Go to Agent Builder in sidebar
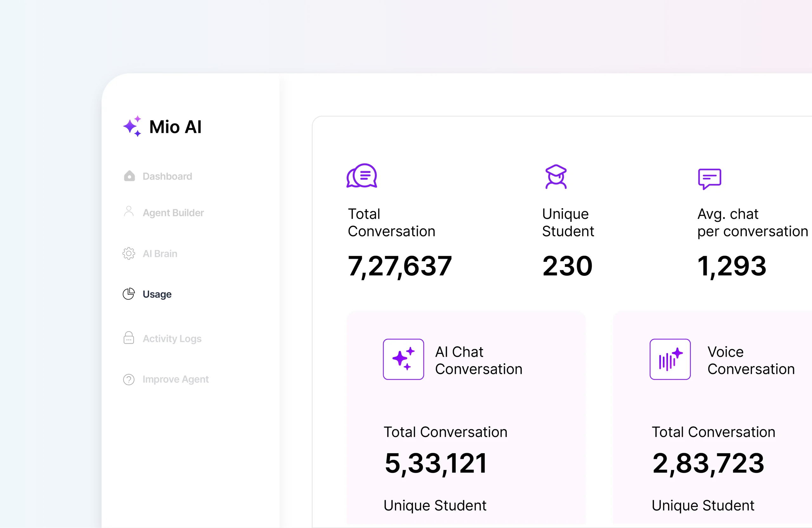This screenshot has width=812, height=528. pos(173,213)
